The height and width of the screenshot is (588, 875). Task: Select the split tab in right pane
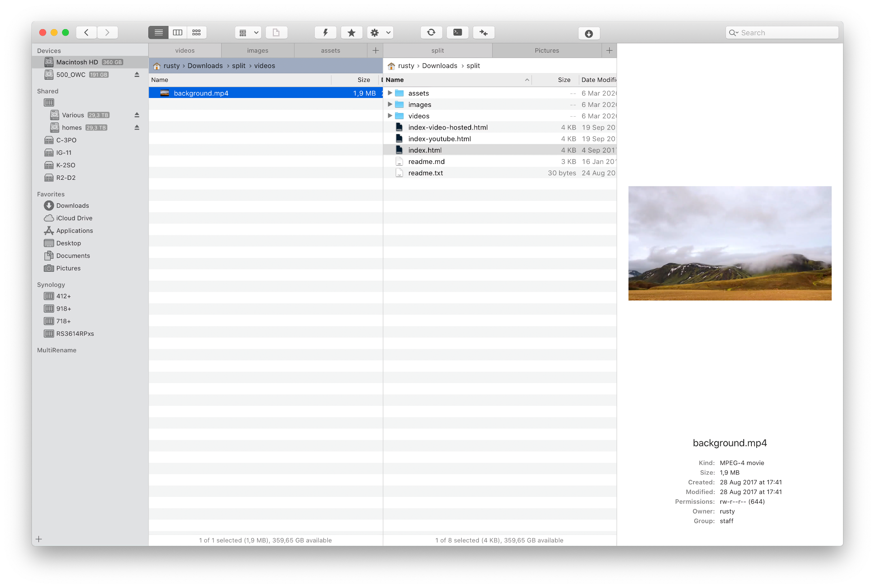(437, 51)
